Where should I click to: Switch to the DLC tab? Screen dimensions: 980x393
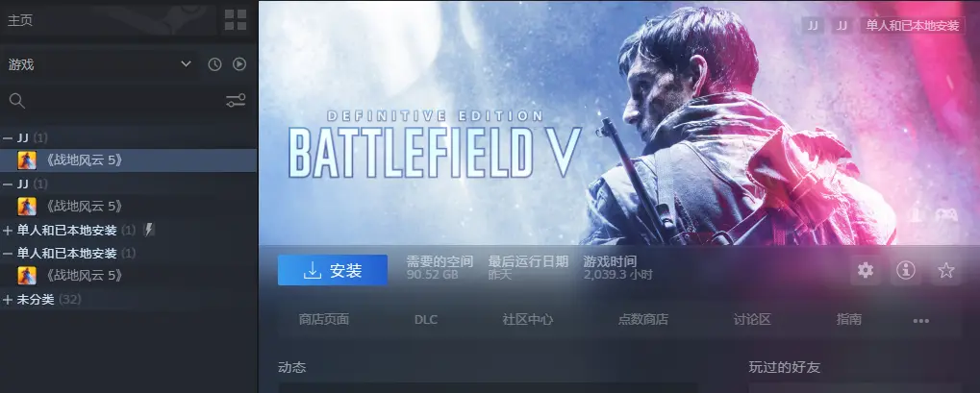click(x=426, y=320)
